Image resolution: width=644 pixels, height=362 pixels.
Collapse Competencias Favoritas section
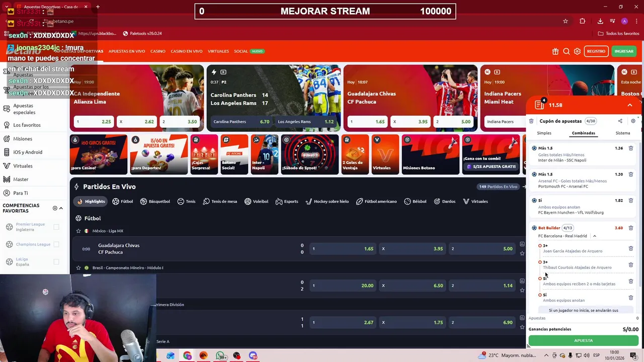(61, 208)
